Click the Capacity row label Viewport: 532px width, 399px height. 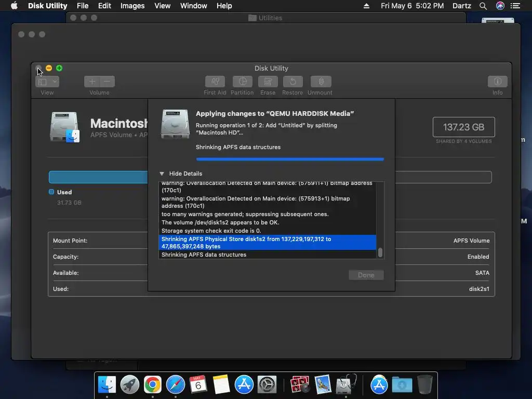65,257
